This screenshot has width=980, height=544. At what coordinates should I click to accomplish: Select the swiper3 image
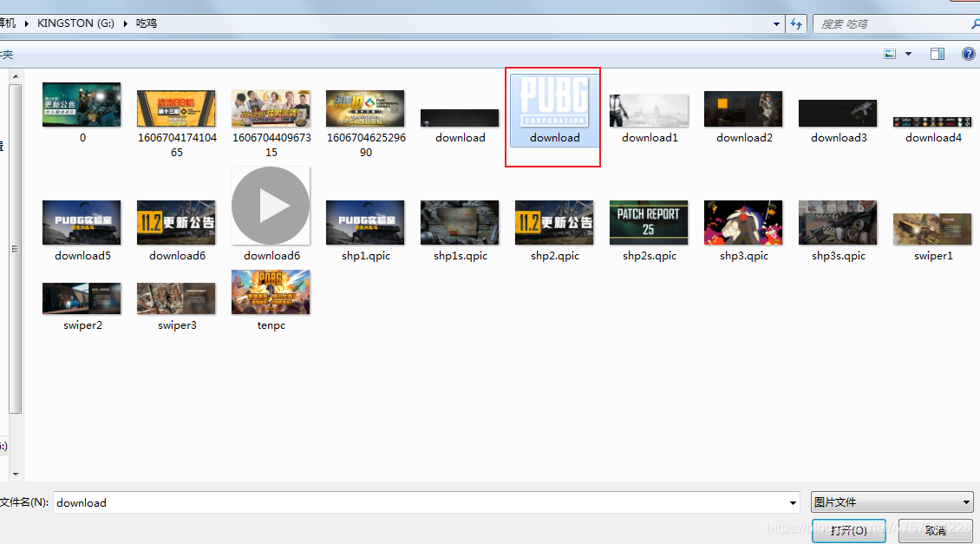(176, 307)
